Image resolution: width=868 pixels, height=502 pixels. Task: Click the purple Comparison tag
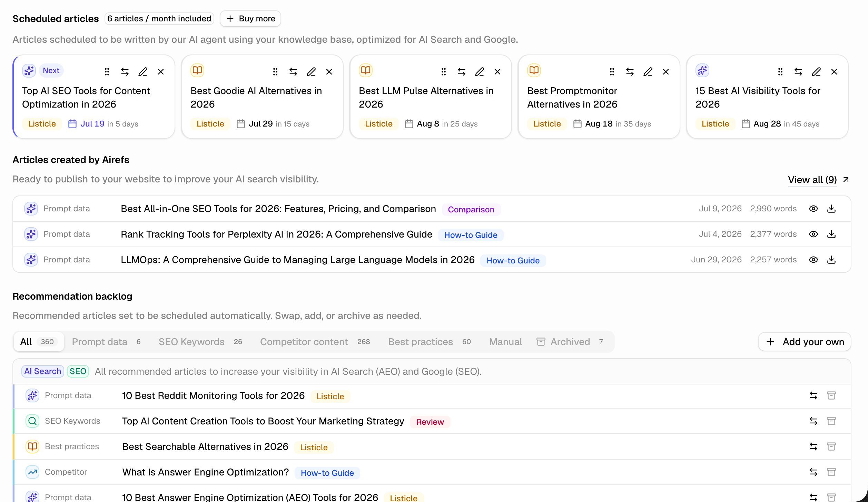pos(471,209)
